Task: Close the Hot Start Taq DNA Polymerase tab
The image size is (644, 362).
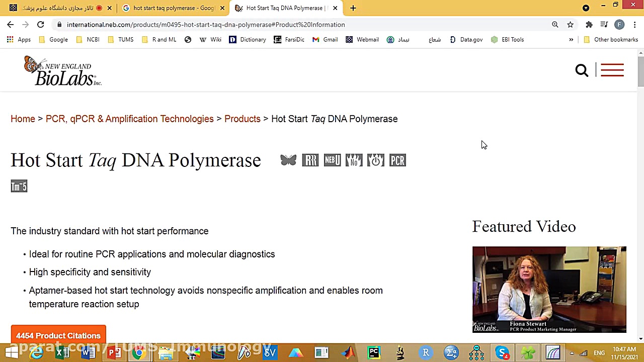Action: point(335,8)
